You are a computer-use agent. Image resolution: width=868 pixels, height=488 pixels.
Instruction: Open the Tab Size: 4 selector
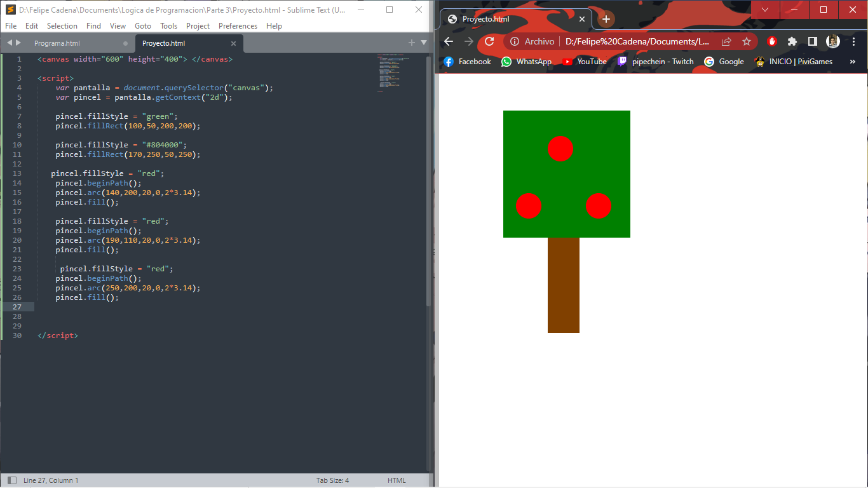point(332,480)
